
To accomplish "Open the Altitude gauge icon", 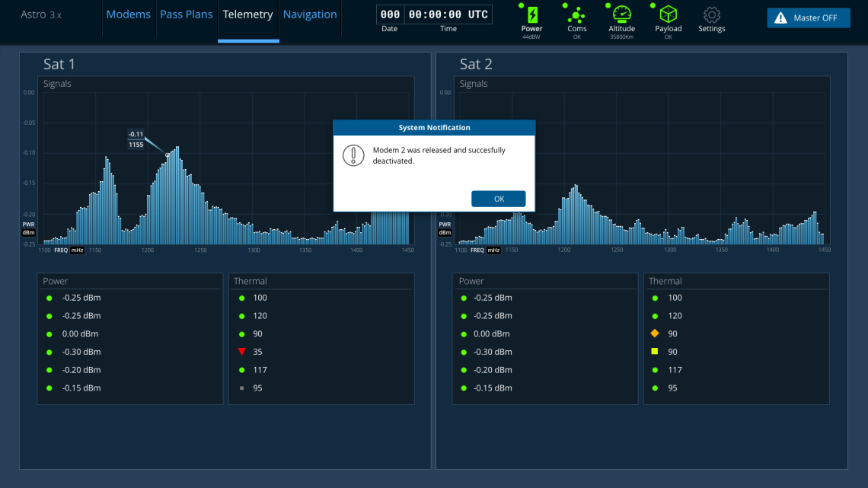I will 621,15.
